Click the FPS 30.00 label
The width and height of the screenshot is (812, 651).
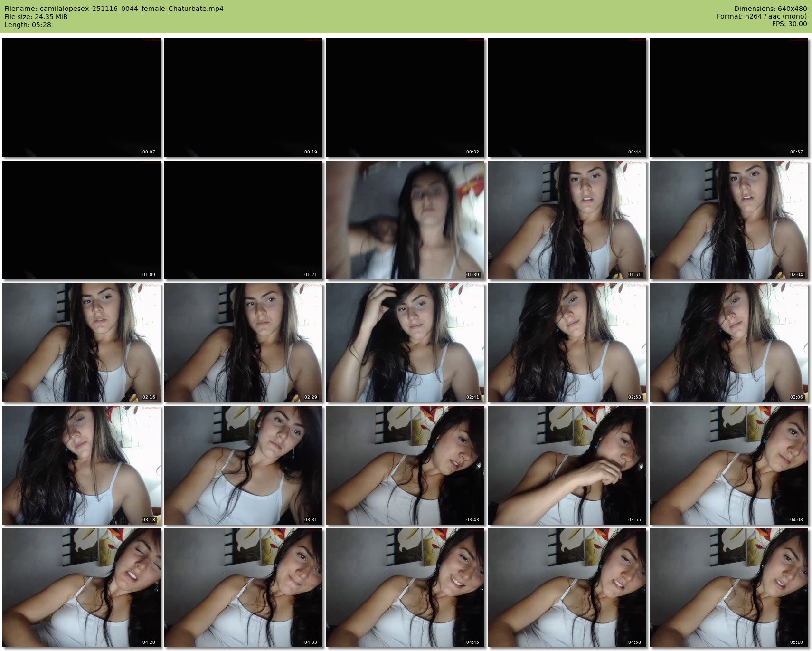click(789, 24)
